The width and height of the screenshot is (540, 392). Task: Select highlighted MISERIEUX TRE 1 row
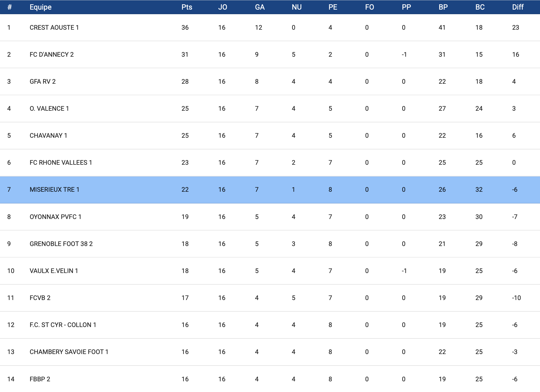(x=54, y=190)
